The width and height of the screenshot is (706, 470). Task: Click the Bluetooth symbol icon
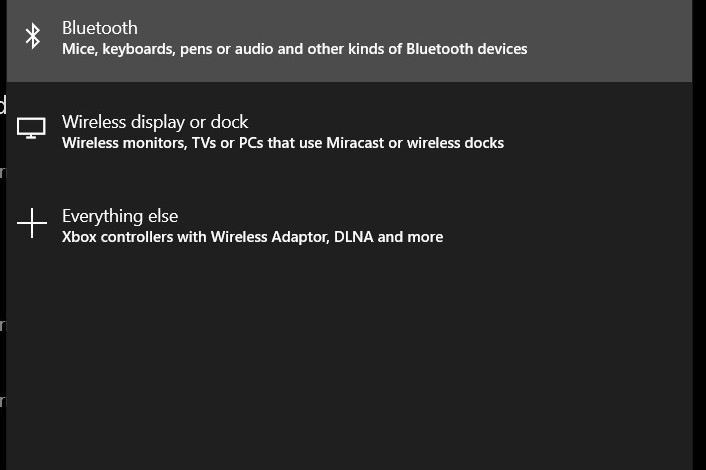click(x=32, y=36)
